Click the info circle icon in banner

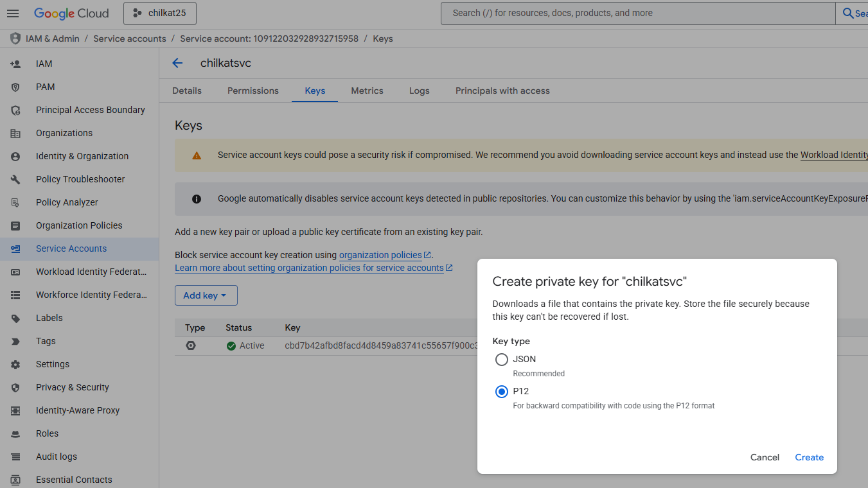point(197,199)
